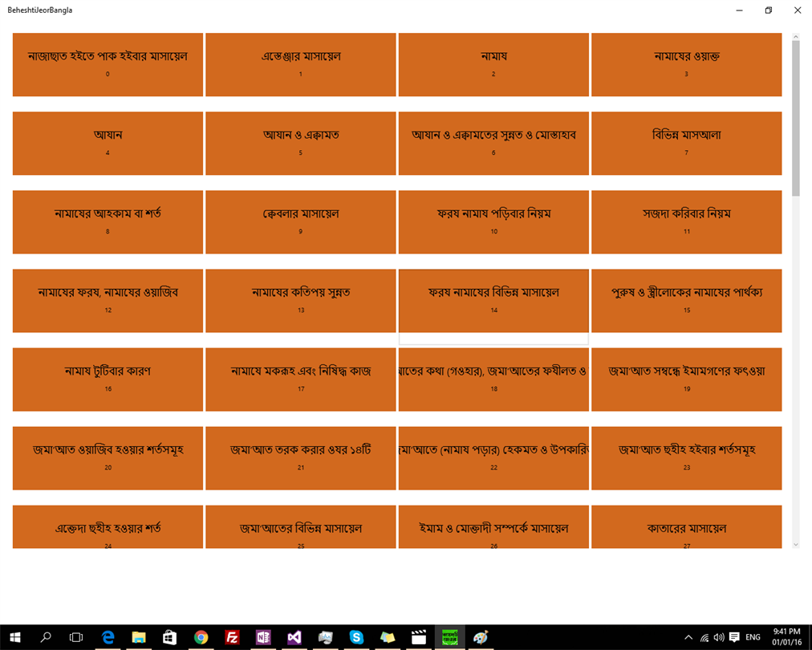Open the সজদা করিবার নিয়ম tile numbered 11
Screen dimensions: 812x650
point(687,222)
